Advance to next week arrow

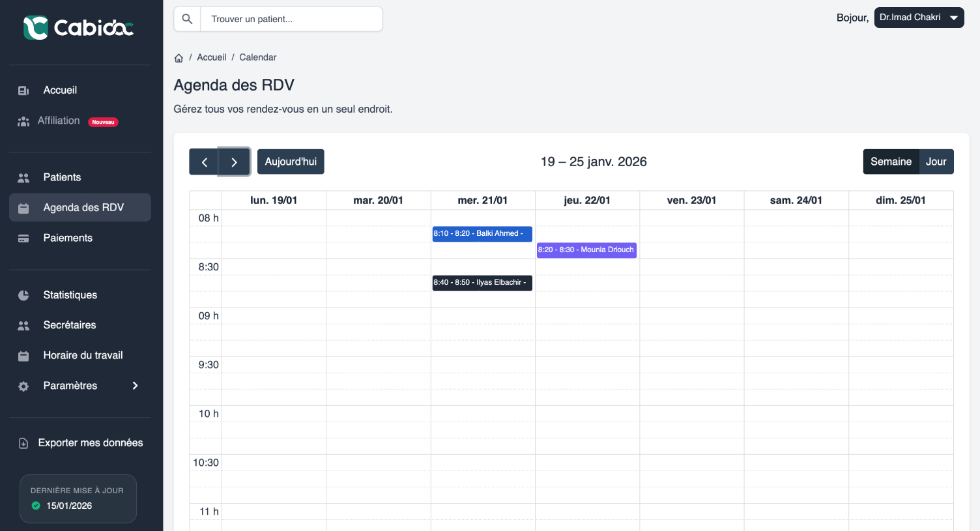point(234,162)
